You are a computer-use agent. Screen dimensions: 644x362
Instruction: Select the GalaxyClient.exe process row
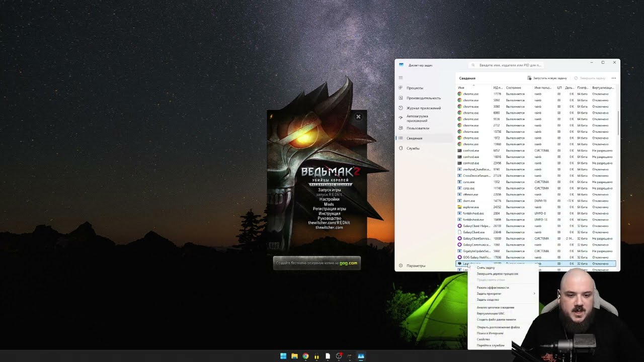[536, 232]
